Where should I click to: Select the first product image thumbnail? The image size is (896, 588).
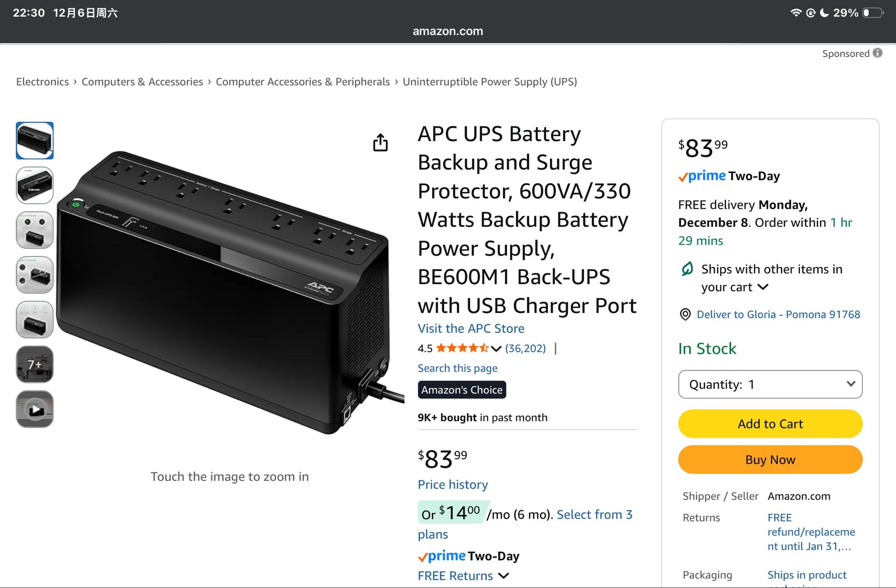coord(35,140)
